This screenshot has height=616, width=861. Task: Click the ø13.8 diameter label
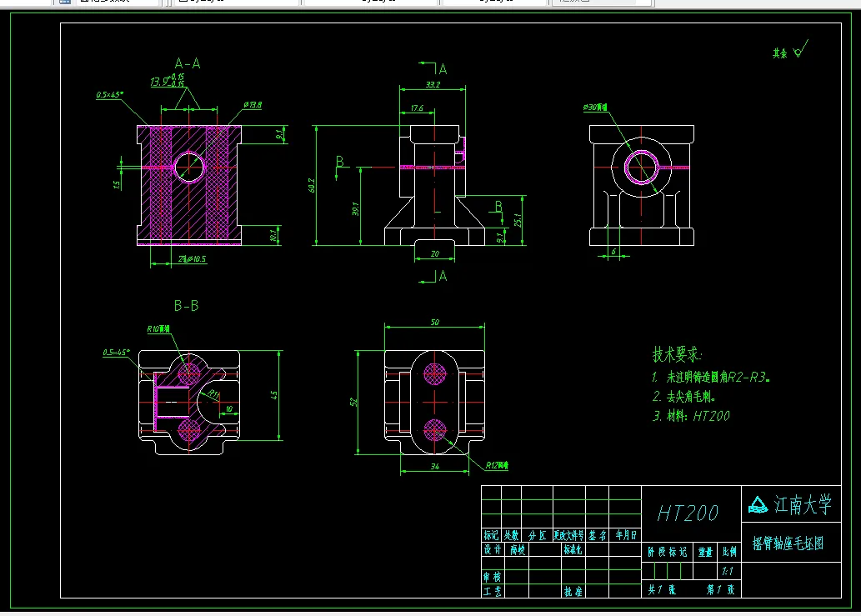(253, 105)
